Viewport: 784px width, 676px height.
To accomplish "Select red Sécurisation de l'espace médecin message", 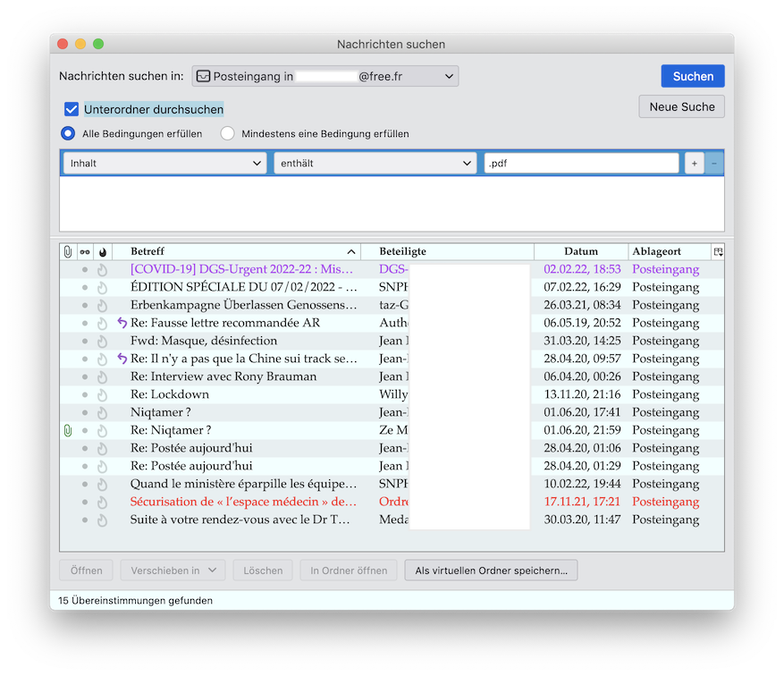I will tap(392, 502).
